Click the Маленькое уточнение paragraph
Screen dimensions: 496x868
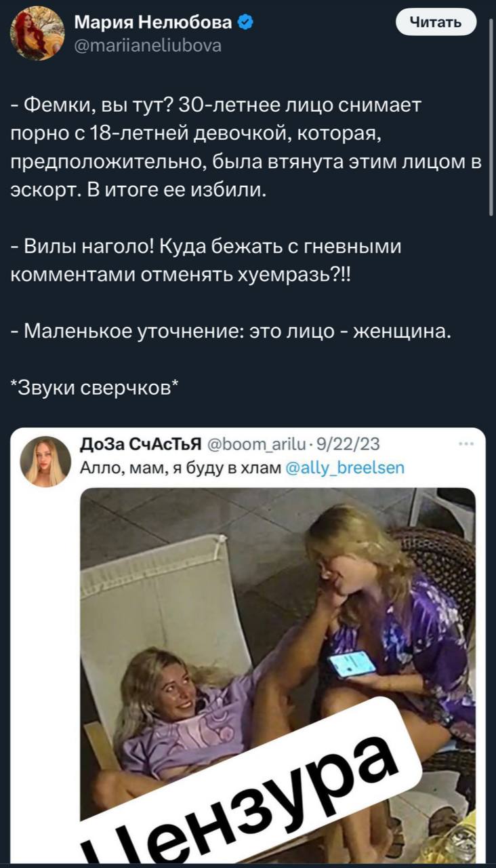click(230, 332)
